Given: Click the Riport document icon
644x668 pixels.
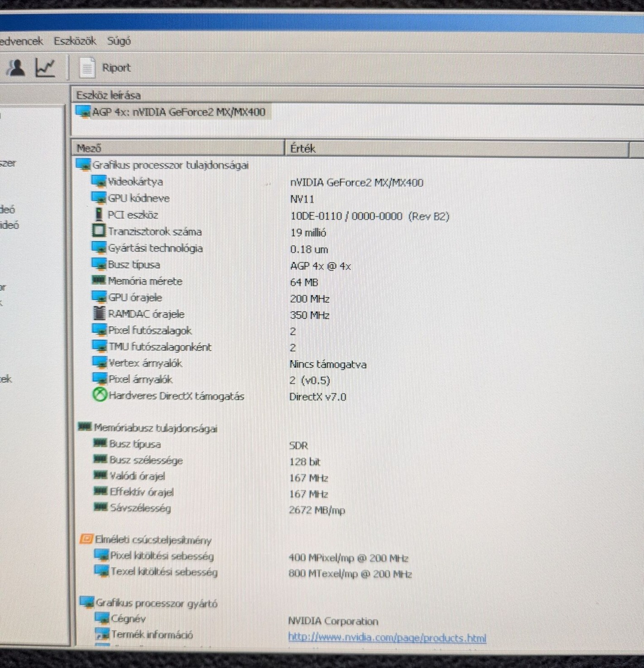Looking at the screenshot, I should click(87, 68).
